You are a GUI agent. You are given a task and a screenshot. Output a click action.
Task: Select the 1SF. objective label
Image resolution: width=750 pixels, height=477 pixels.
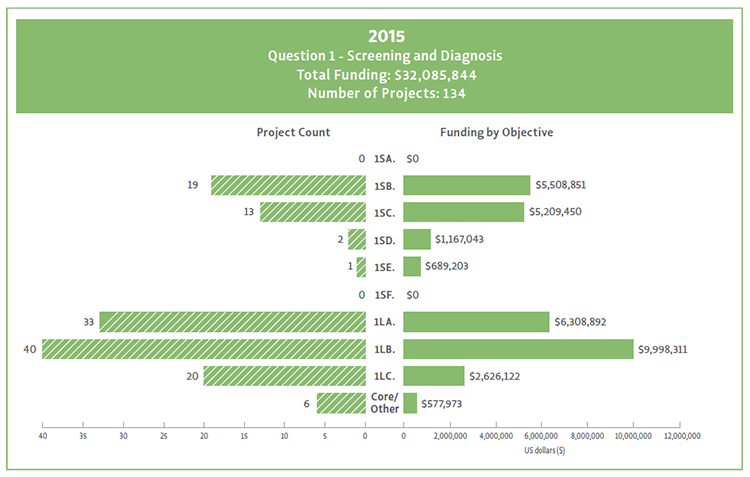384,295
